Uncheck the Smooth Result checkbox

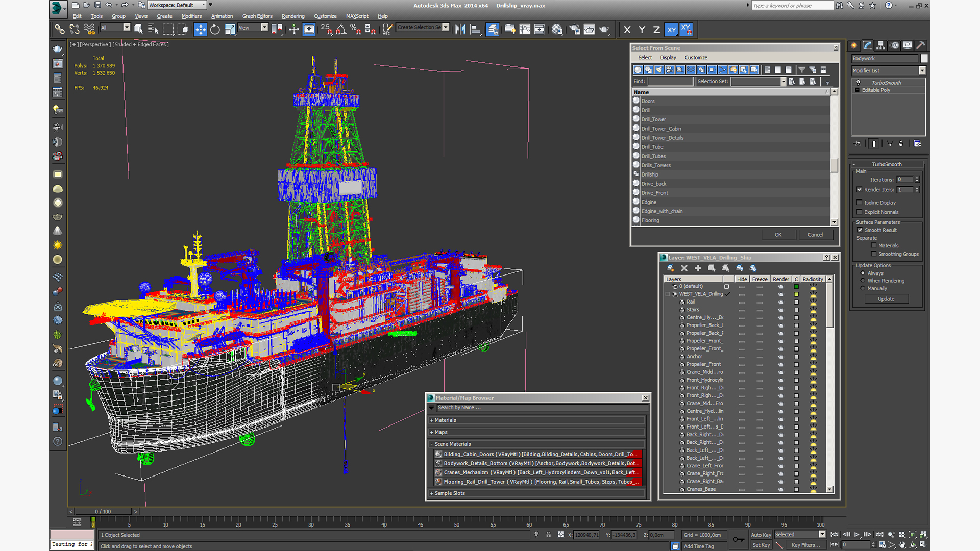click(860, 230)
